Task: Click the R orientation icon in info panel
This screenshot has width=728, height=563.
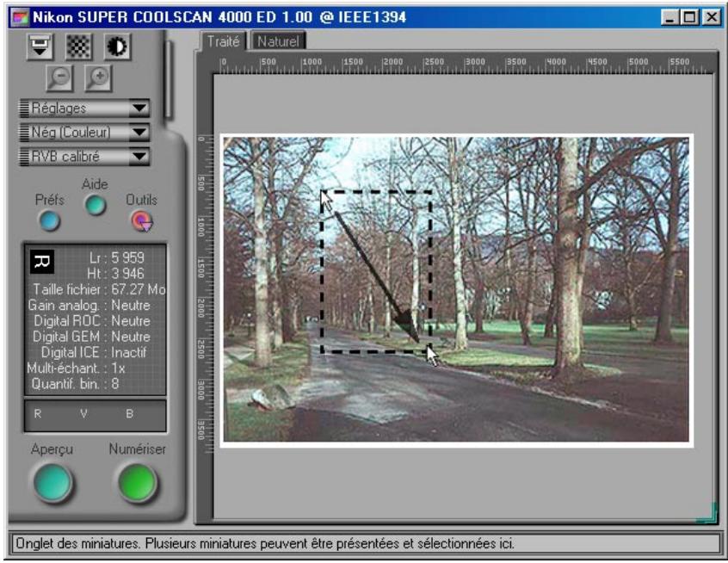Action: click(42, 262)
